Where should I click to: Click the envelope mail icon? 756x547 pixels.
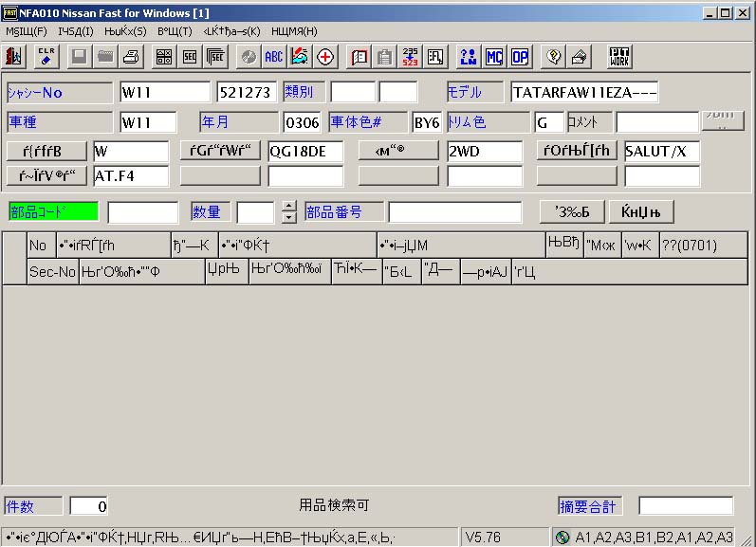(579, 57)
